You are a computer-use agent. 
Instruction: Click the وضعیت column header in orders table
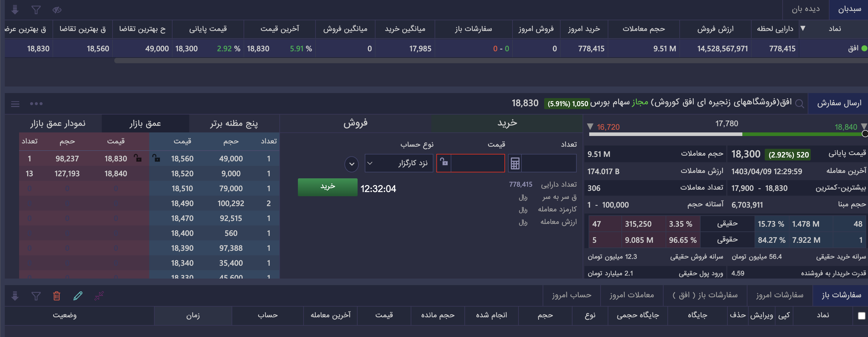pos(64,316)
